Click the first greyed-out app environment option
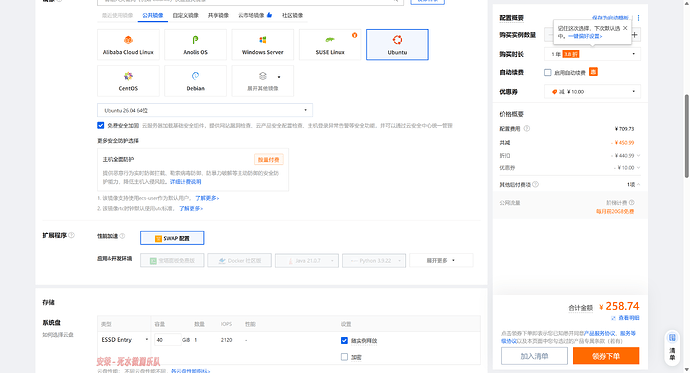 pos(172,260)
